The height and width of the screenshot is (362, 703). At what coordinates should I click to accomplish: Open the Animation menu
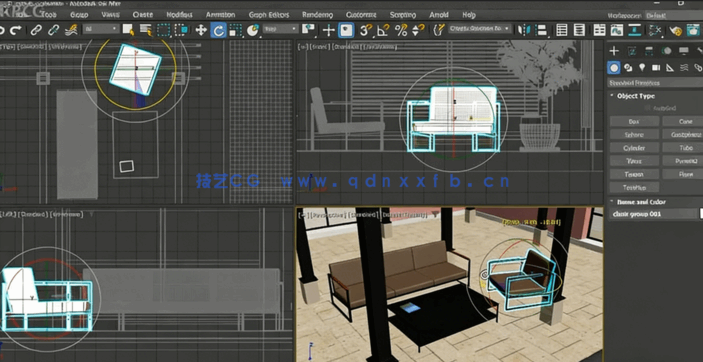[220, 15]
